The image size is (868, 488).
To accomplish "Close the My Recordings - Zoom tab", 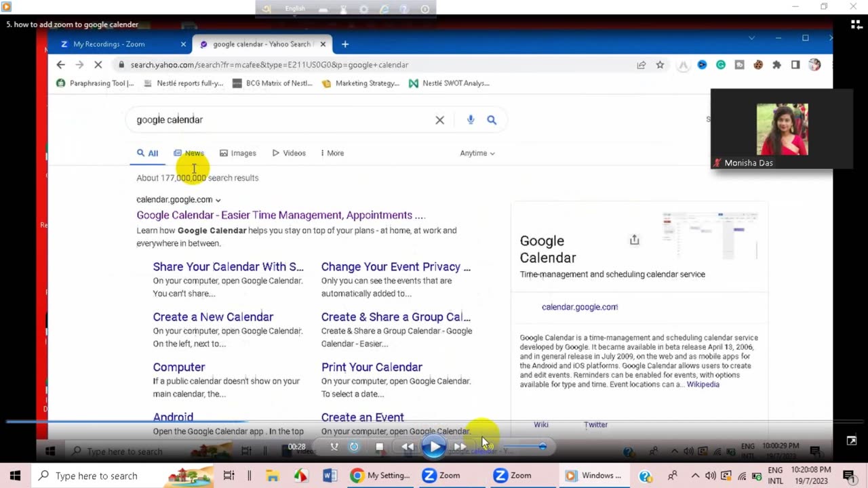I will pyautogui.click(x=183, y=44).
